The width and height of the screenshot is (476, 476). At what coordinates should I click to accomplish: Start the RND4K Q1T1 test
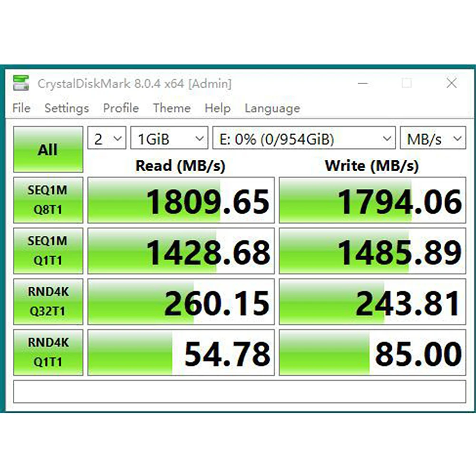pos(48,352)
